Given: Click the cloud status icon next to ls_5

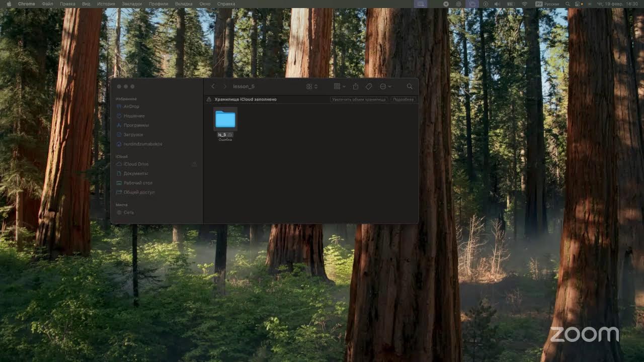Looking at the screenshot, I should pyautogui.click(x=230, y=135).
